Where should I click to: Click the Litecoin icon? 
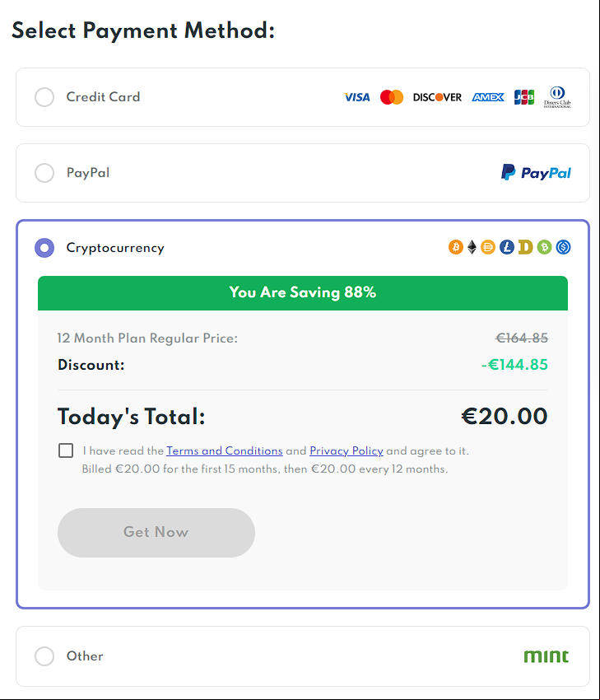point(507,247)
